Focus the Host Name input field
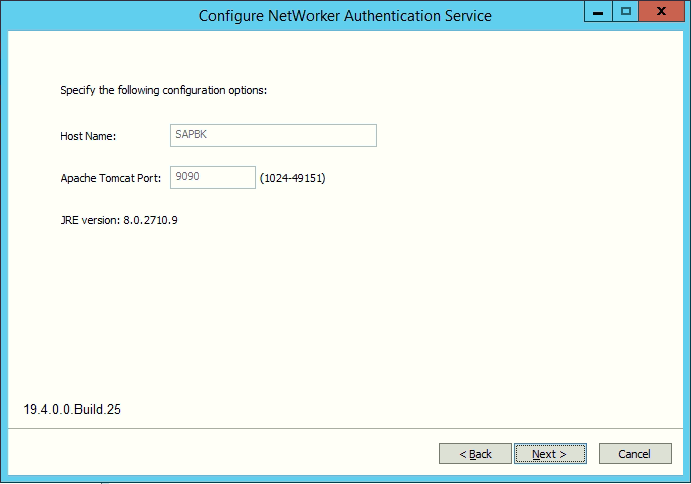This screenshot has width=691, height=484. click(x=273, y=135)
